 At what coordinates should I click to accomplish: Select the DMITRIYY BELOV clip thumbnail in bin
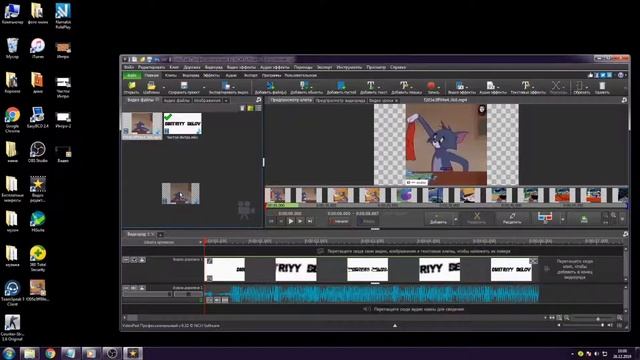[x=182, y=124]
